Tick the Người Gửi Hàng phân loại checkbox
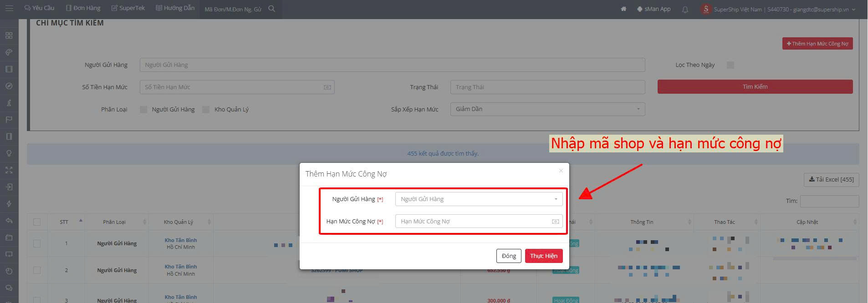This screenshot has width=868, height=303. pos(143,110)
